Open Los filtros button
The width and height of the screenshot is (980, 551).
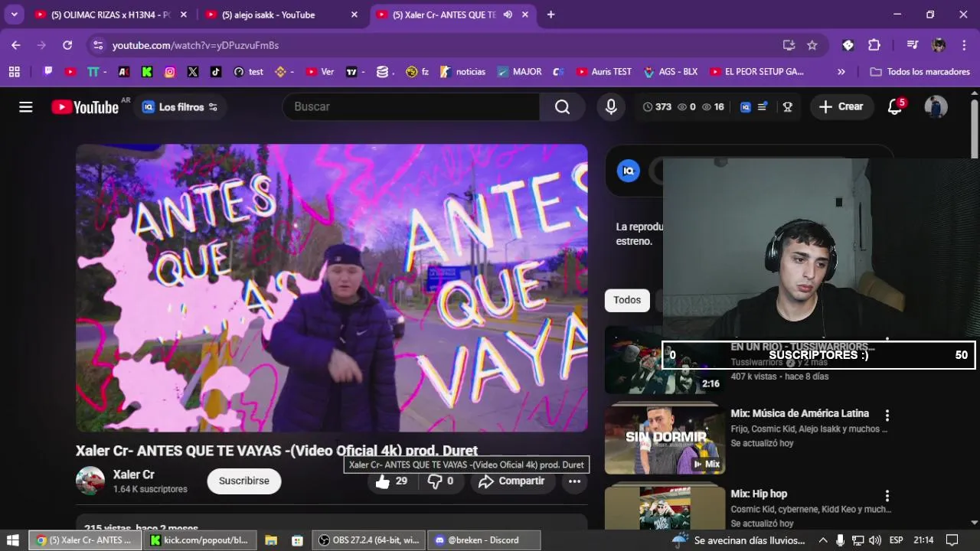click(181, 107)
